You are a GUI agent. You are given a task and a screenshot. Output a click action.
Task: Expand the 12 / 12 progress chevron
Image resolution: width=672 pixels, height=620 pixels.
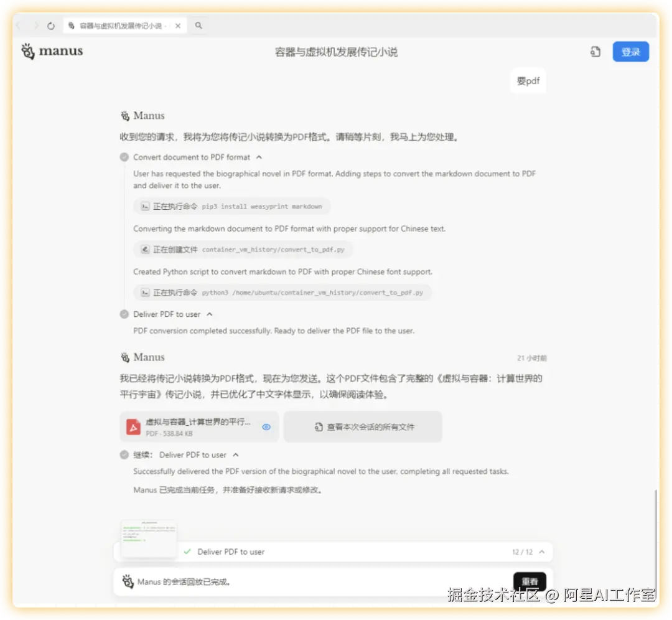tap(542, 552)
